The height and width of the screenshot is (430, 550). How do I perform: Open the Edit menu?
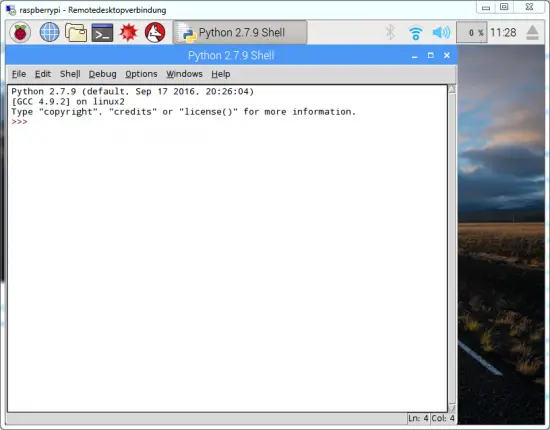(43, 74)
